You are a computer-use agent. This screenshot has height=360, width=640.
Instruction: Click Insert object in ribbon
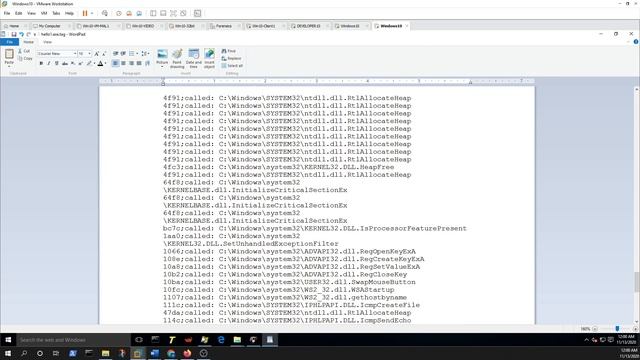209,58
